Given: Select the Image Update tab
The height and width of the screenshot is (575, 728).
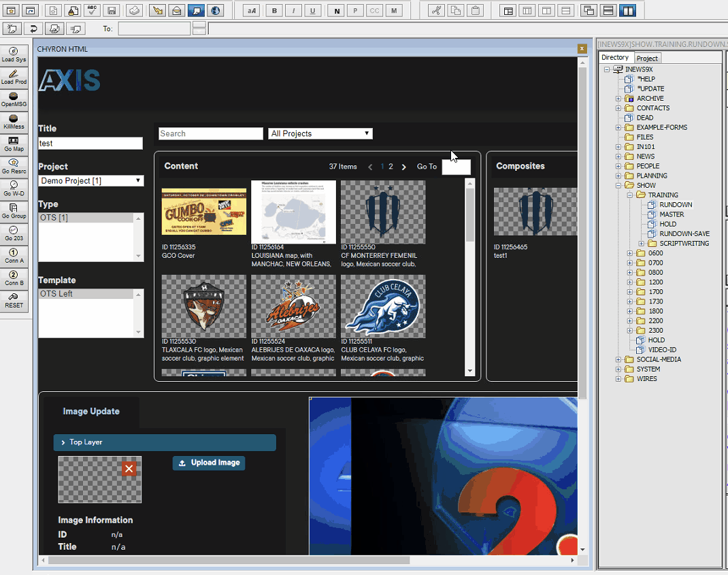Looking at the screenshot, I should pyautogui.click(x=91, y=412).
